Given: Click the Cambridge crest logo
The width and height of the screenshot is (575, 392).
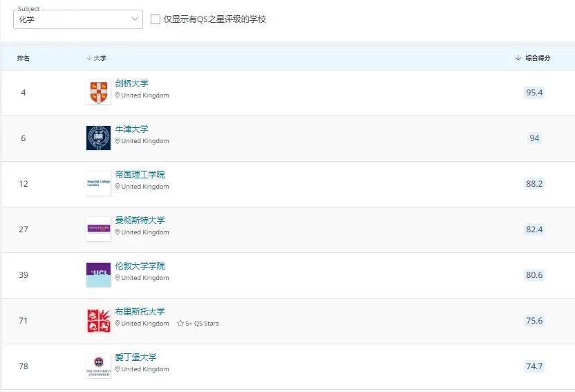Looking at the screenshot, I should click(x=98, y=93).
